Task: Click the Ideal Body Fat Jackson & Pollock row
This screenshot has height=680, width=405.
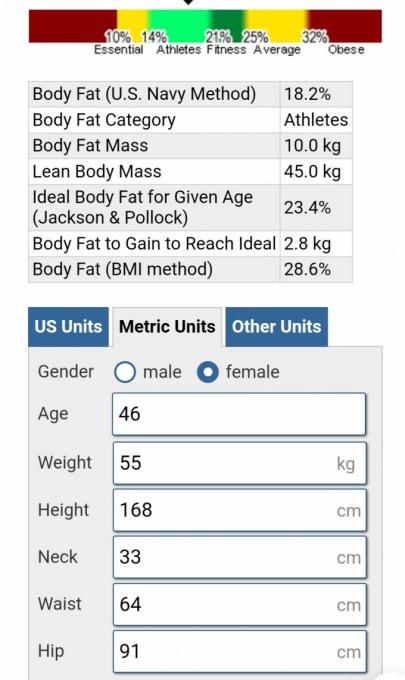Action: coord(190,208)
